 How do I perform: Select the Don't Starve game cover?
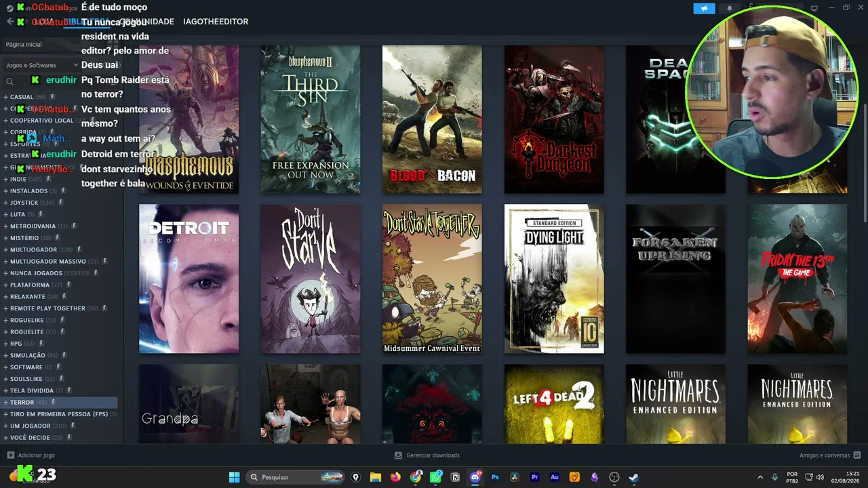[311, 279]
